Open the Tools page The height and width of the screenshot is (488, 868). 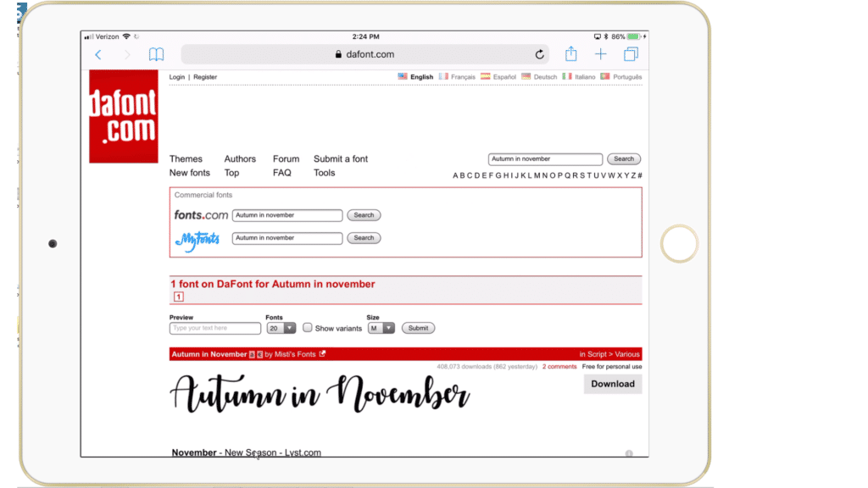coord(325,173)
